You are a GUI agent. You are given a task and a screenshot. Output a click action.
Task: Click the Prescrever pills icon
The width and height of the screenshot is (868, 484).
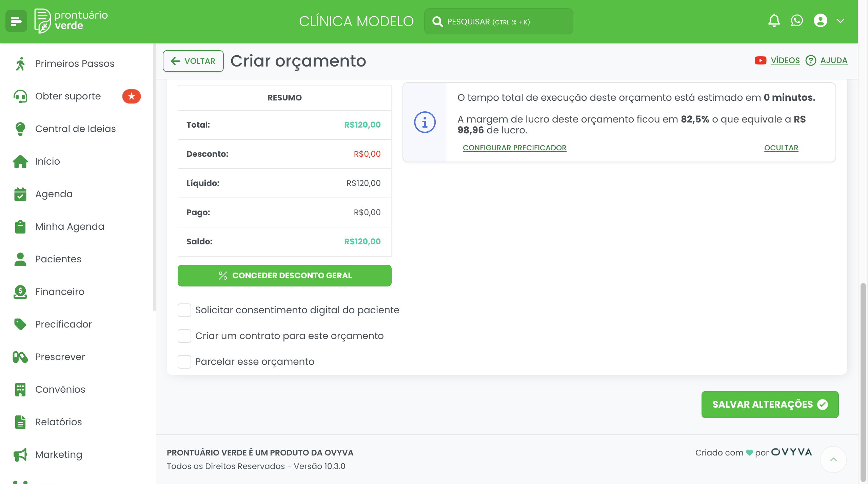coord(20,357)
